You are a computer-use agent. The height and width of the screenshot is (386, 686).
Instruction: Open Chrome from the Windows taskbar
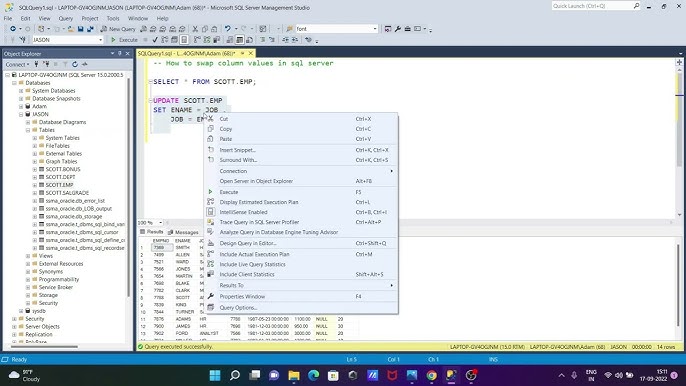click(431, 375)
